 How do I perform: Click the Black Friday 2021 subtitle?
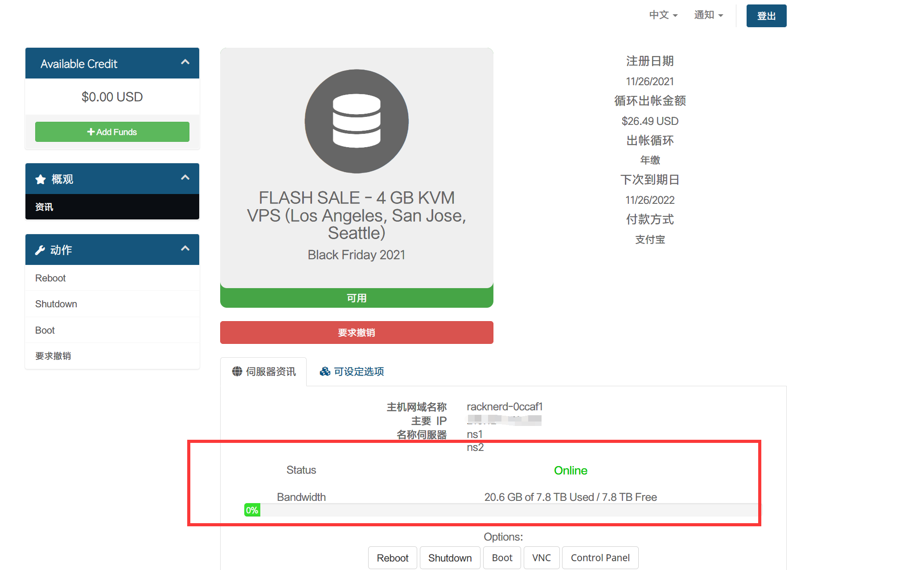click(x=357, y=255)
